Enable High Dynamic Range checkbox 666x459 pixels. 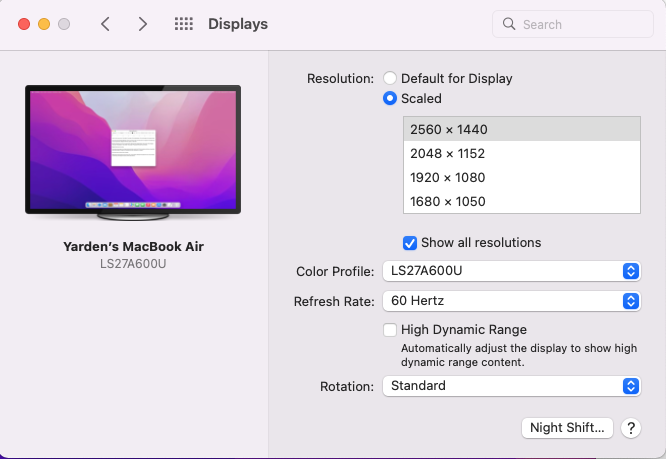tap(389, 330)
